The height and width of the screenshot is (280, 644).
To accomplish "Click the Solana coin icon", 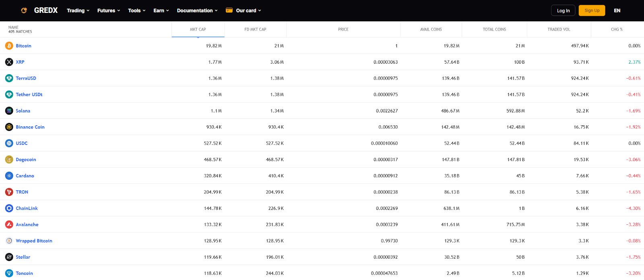I will (9, 111).
